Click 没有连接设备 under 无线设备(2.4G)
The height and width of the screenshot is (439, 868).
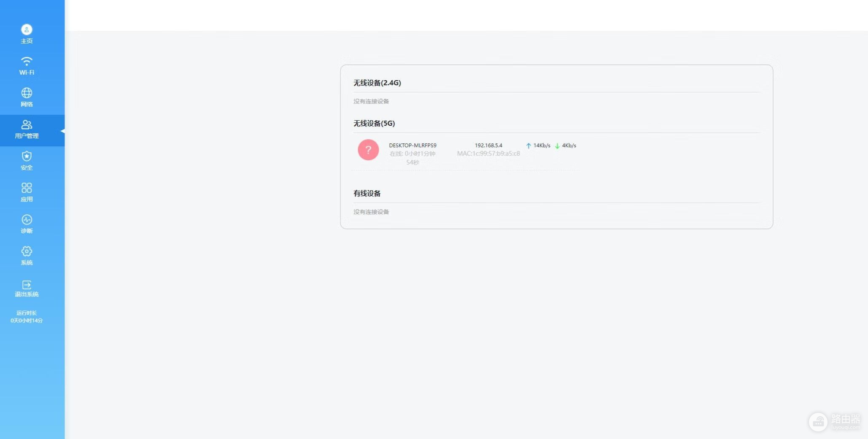[371, 101]
